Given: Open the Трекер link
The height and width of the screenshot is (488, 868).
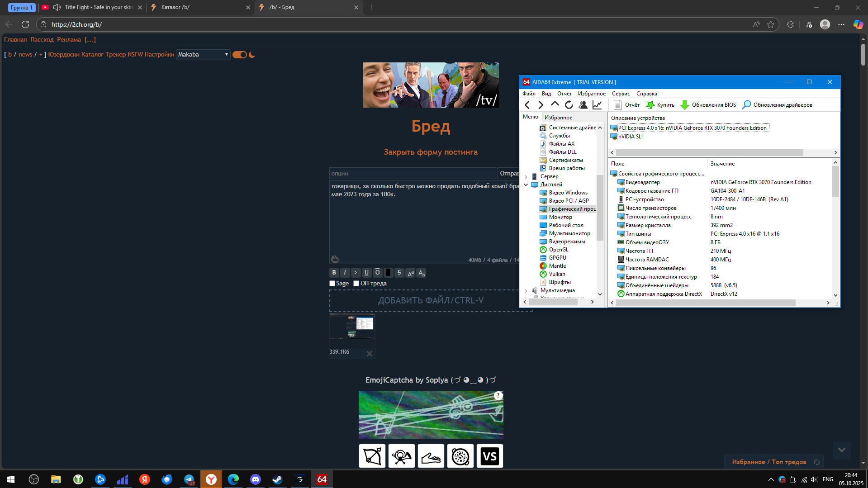Looking at the screenshot, I should (116, 55).
